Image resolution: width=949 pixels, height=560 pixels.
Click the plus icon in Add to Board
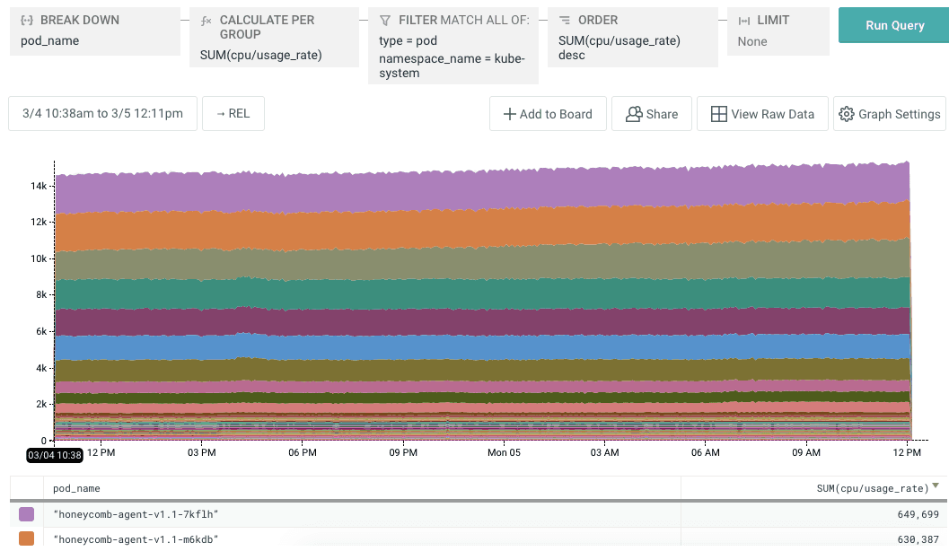pyautogui.click(x=509, y=114)
